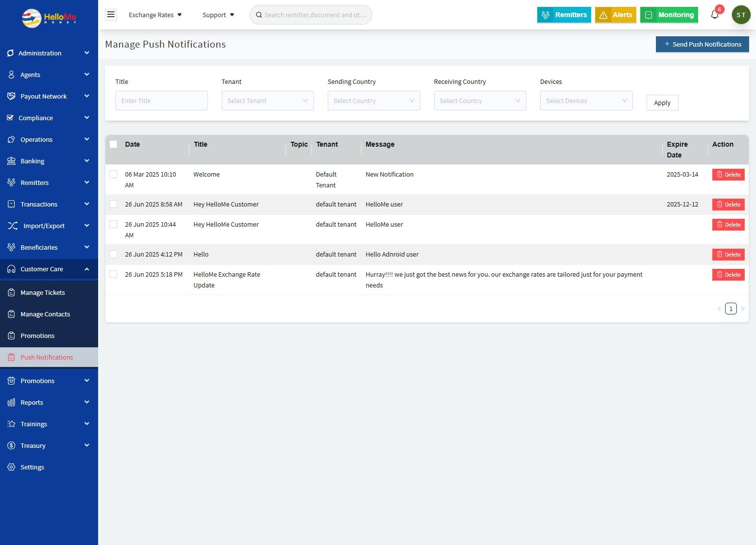Viewport: 756px width, 545px height.
Task: Open Promotions under Customer Care
Action: coord(49,336)
